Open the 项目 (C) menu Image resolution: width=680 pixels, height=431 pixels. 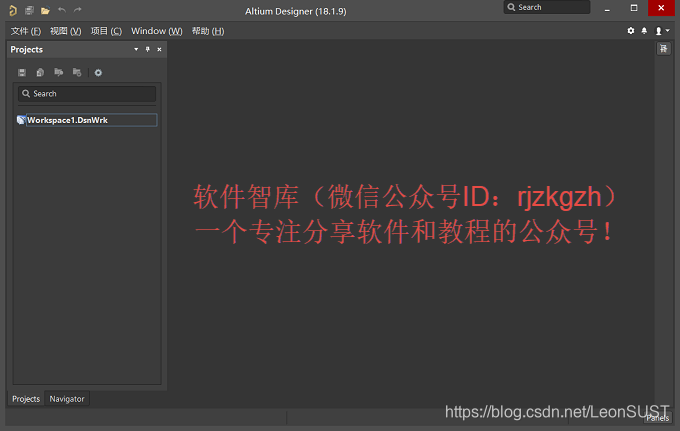tap(106, 31)
